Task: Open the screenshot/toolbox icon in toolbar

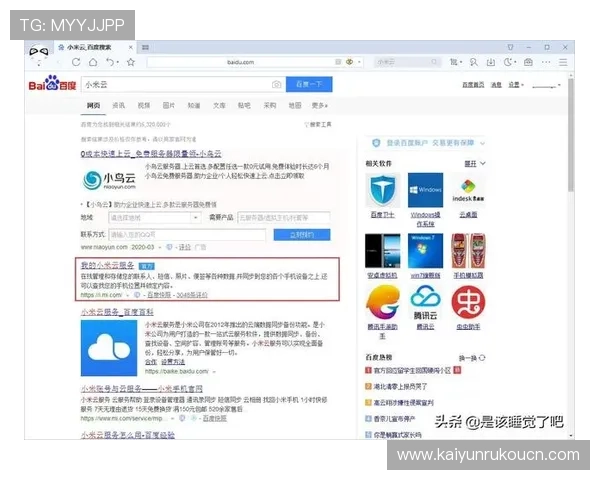Action: tap(528, 62)
